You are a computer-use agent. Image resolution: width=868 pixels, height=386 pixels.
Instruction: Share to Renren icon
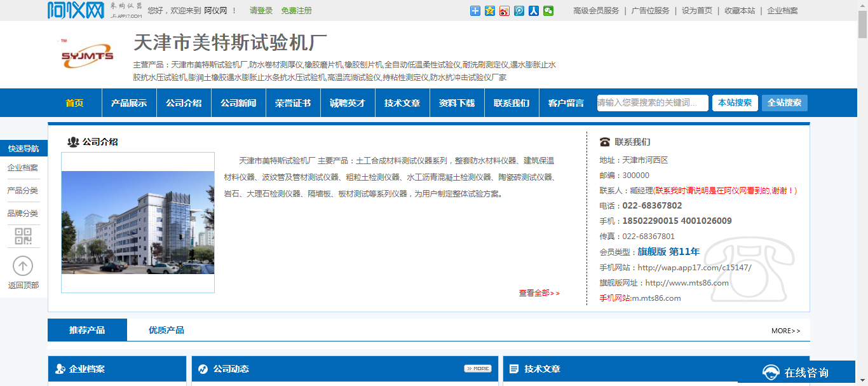click(534, 11)
